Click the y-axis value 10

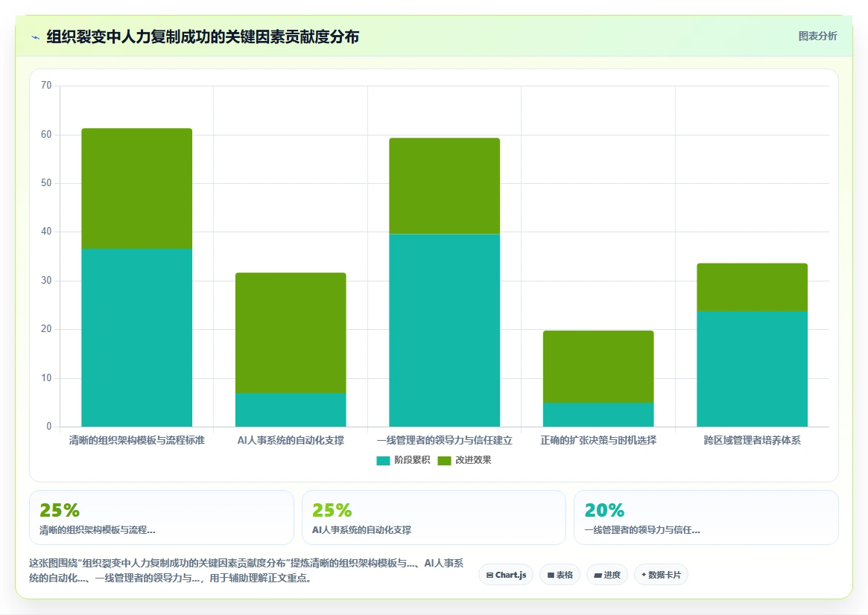(x=46, y=377)
